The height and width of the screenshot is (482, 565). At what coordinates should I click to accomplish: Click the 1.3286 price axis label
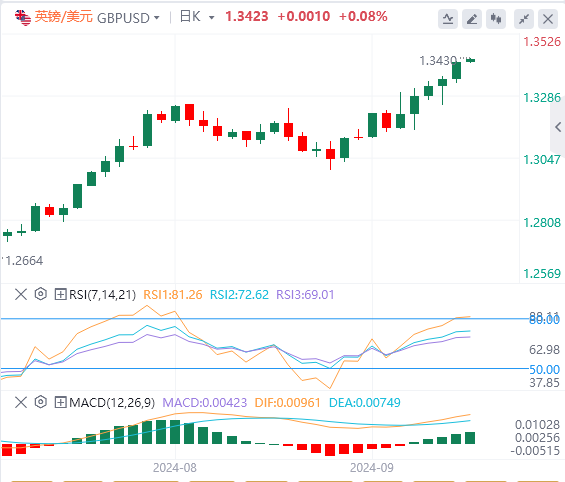[x=542, y=98]
